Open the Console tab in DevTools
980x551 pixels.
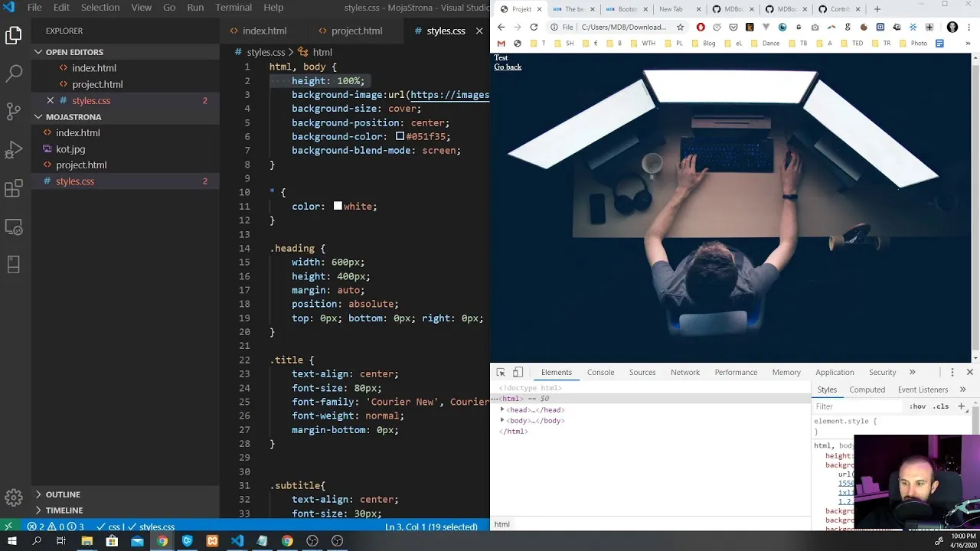pyautogui.click(x=600, y=373)
